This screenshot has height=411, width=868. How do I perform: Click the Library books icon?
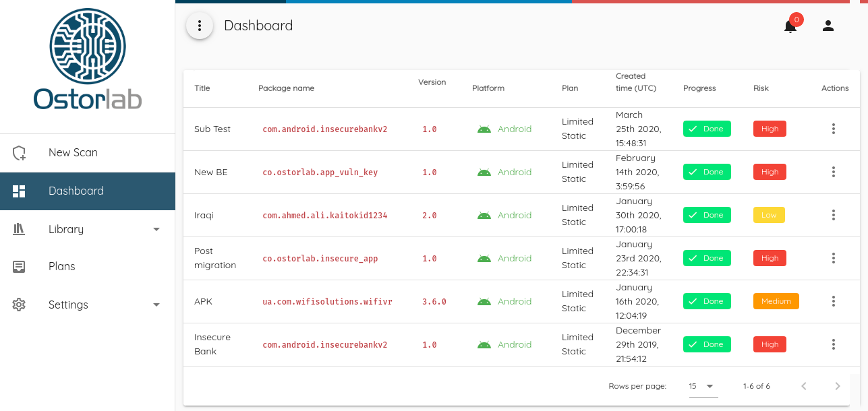[19, 229]
